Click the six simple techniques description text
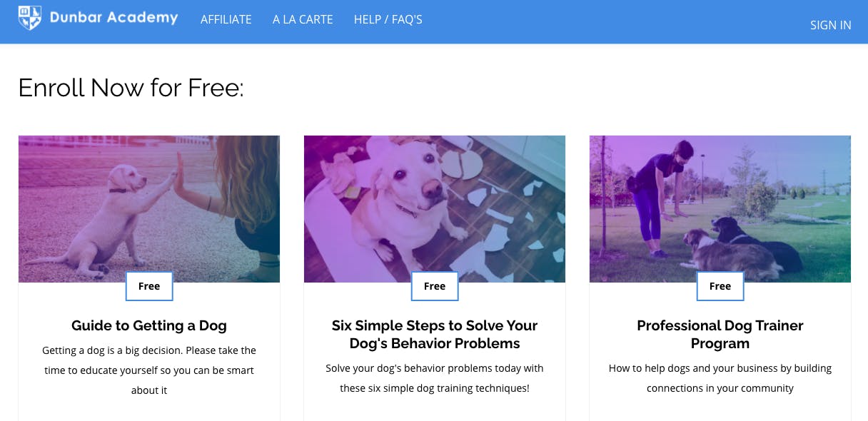 (435, 378)
